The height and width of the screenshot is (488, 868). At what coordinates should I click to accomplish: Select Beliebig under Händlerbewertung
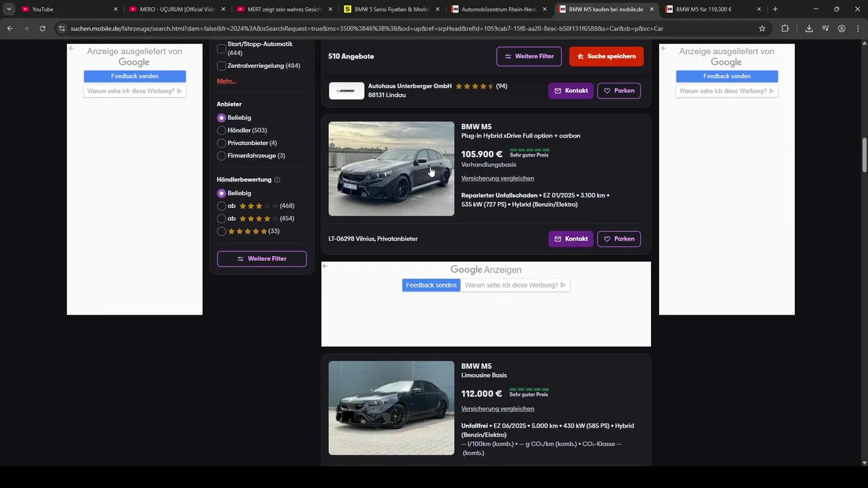tap(221, 193)
